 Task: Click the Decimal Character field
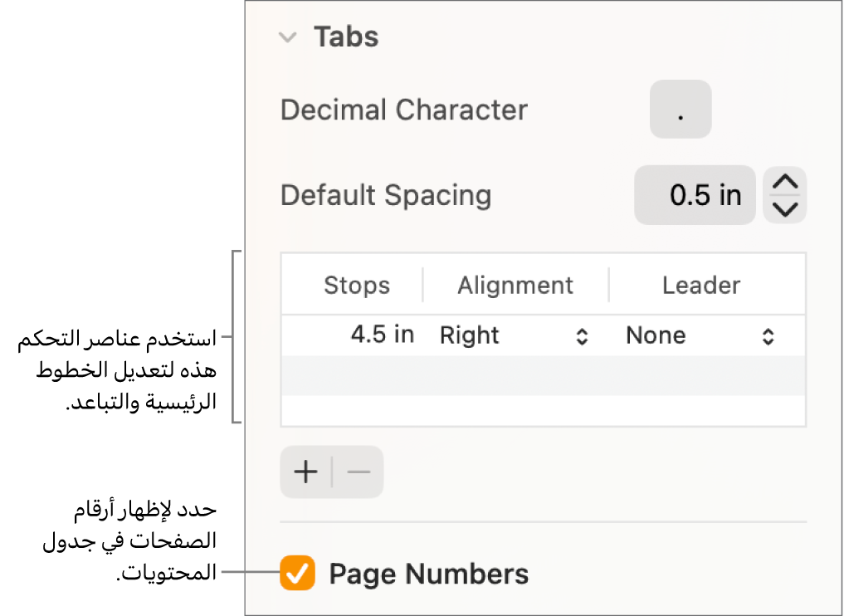(x=681, y=109)
